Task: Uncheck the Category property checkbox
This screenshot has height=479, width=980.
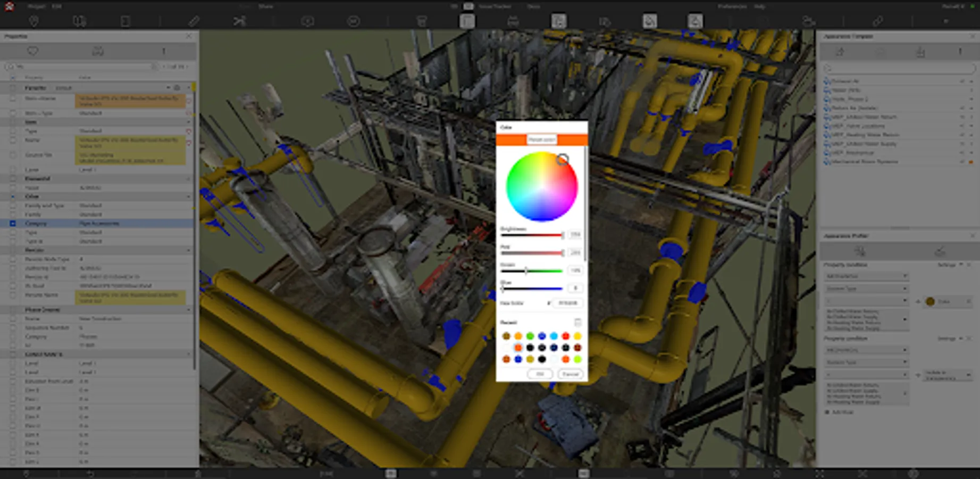Action: (13, 224)
